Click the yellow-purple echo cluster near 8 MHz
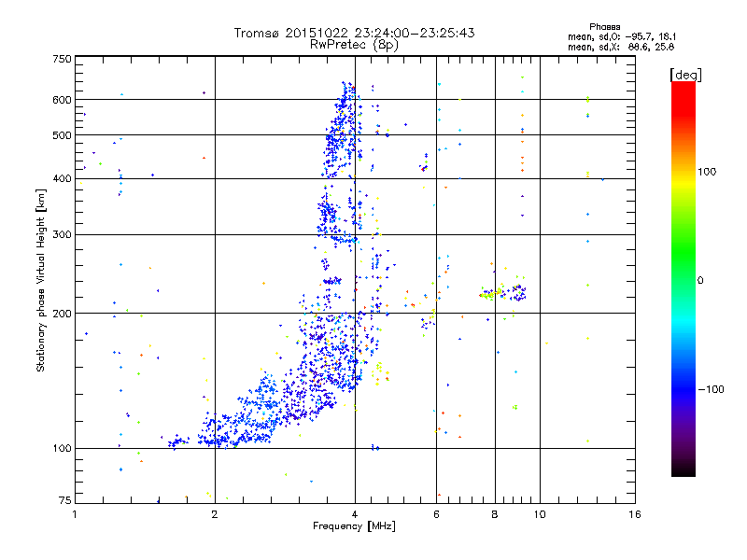The width and height of the screenshot is (747, 560). coord(502,293)
